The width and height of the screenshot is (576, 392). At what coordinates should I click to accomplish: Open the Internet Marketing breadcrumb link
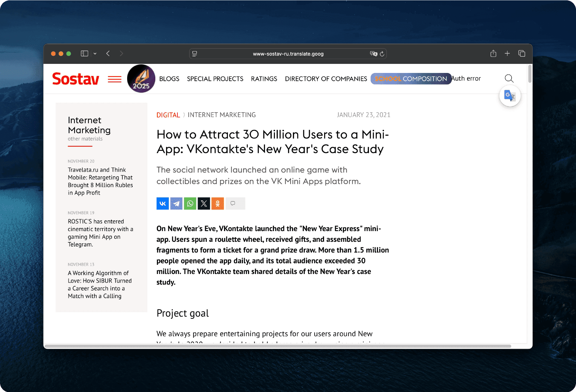click(x=222, y=115)
